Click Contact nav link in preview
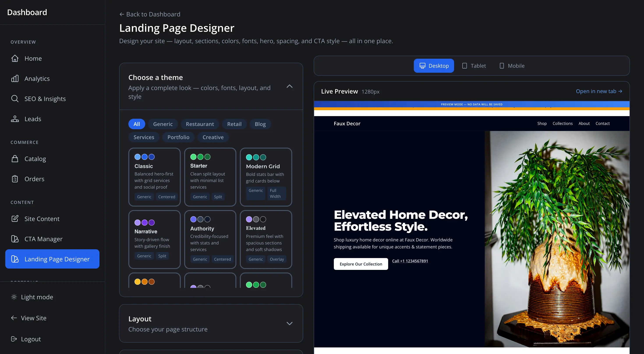 (x=602, y=123)
